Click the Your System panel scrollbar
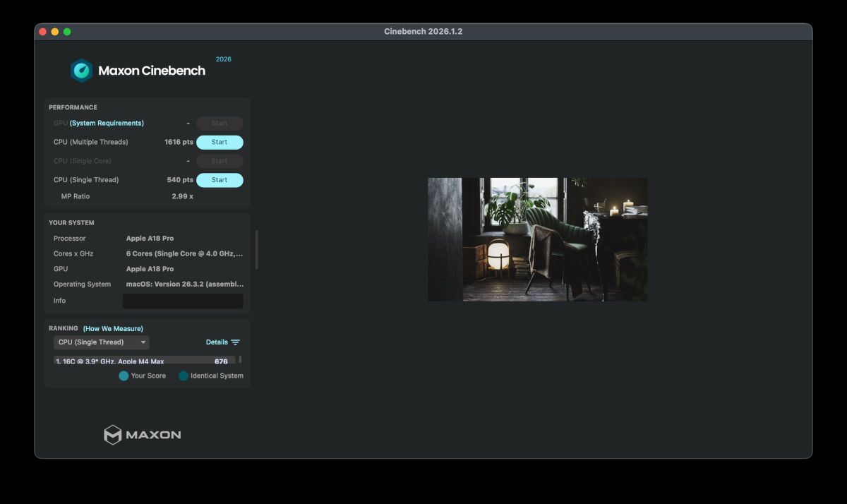Image resolution: width=847 pixels, height=504 pixels. [x=256, y=249]
